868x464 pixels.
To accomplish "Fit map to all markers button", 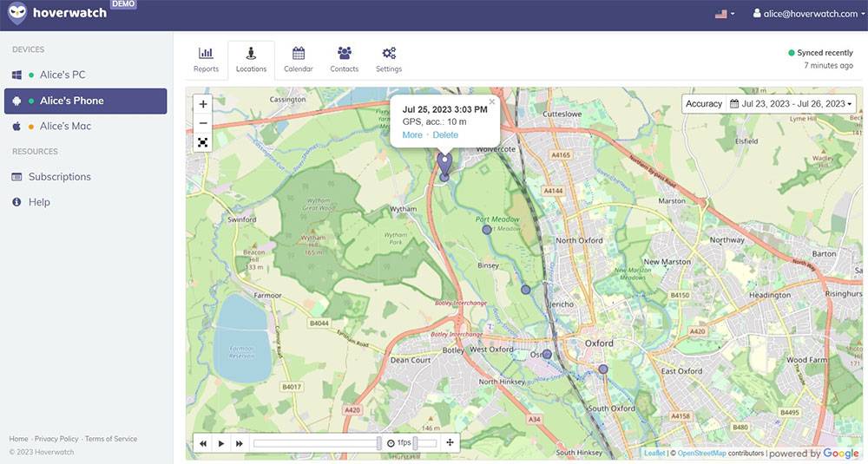I will tap(203, 143).
